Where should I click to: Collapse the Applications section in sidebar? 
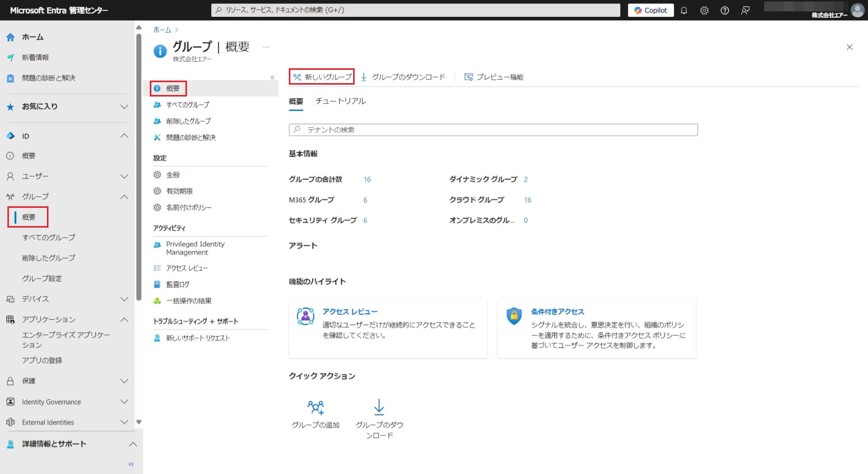(124, 320)
